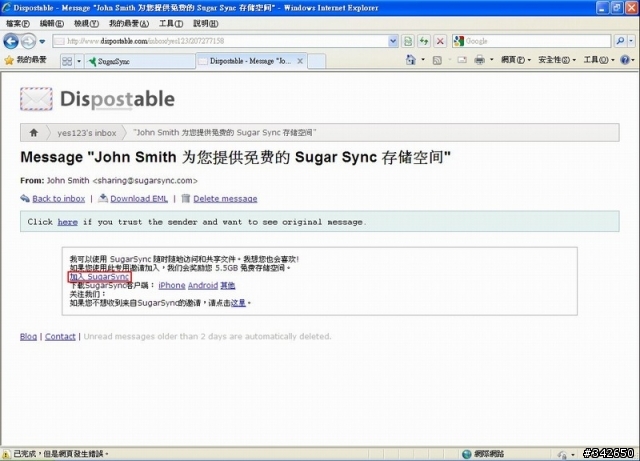Open the 檔案(F) menu
The width and height of the screenshot is (640, 461).
pyautogui.click(x=17, y=24)
